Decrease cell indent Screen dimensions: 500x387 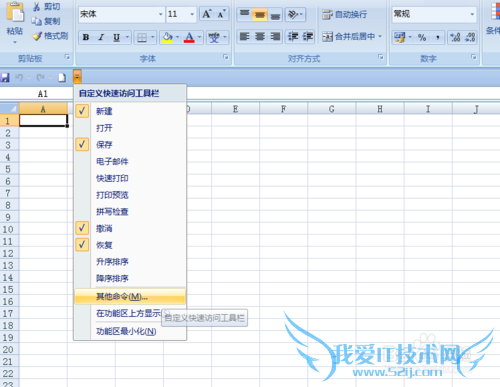pos(293,36)
